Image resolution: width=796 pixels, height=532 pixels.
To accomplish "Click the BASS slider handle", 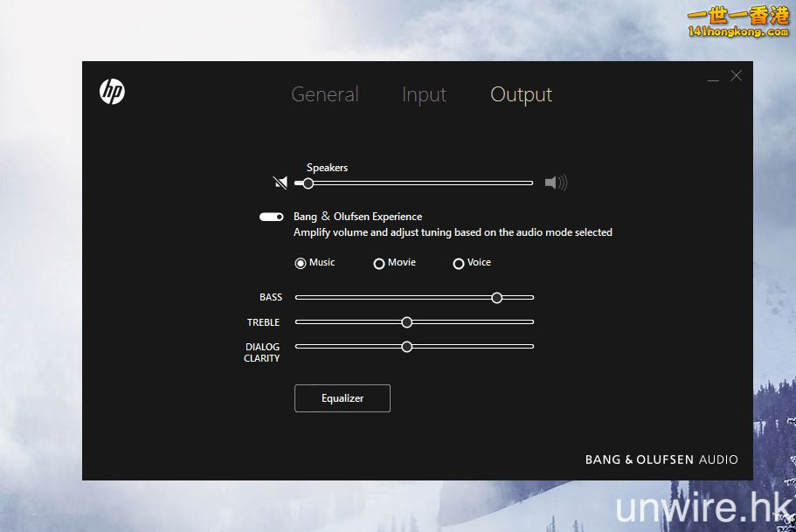I will coord(497,298).
